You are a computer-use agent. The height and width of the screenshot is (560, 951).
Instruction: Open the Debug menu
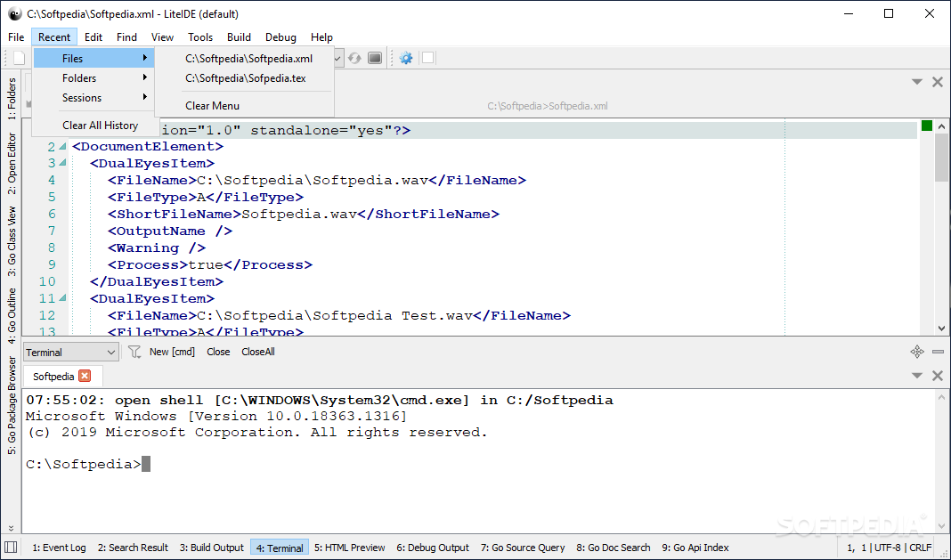click(x=280, y=37)
